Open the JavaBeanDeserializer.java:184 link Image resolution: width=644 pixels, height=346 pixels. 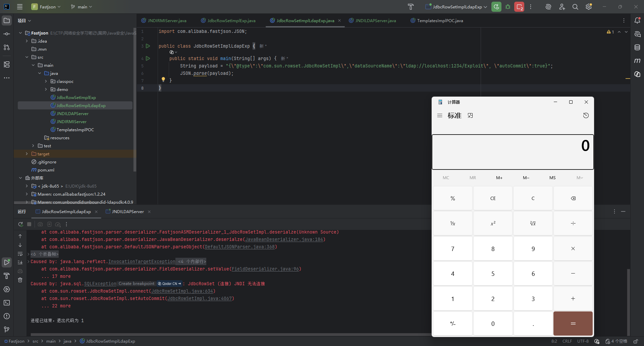(x=284, y=239)
